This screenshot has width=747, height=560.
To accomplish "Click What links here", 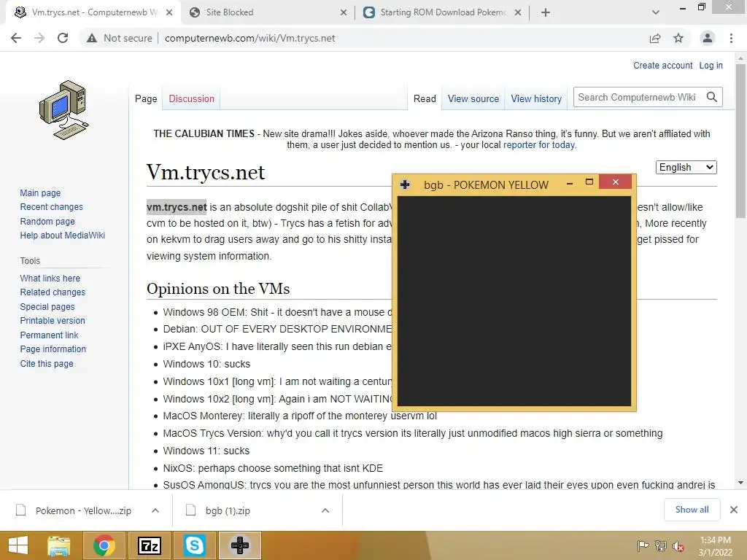I will (50, 278).
